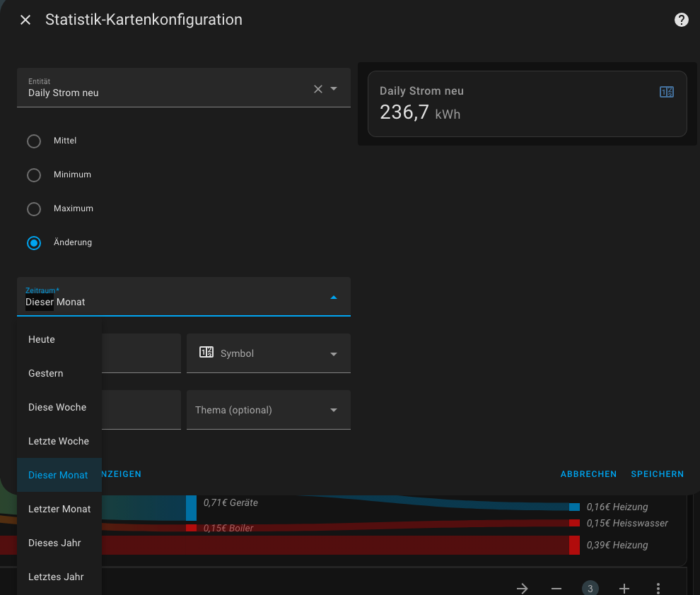The height and width of the screenshot is (595, 700).
Task: Click the Speichern button
Action: [x=657, y=474]
